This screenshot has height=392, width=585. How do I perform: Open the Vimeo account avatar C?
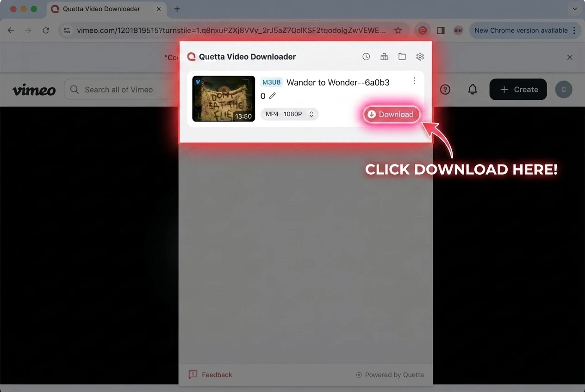(564, 90)
